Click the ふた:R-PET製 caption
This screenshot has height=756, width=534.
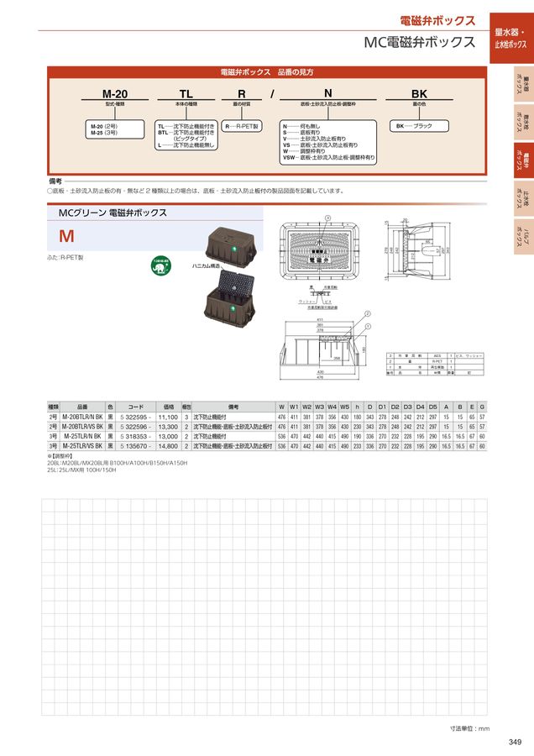click(x=65, y=258)
